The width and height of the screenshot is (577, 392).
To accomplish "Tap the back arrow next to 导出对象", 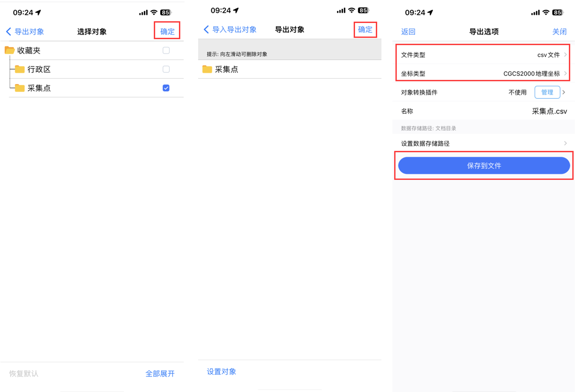I will pyautogui.click(x=8, y=31).
